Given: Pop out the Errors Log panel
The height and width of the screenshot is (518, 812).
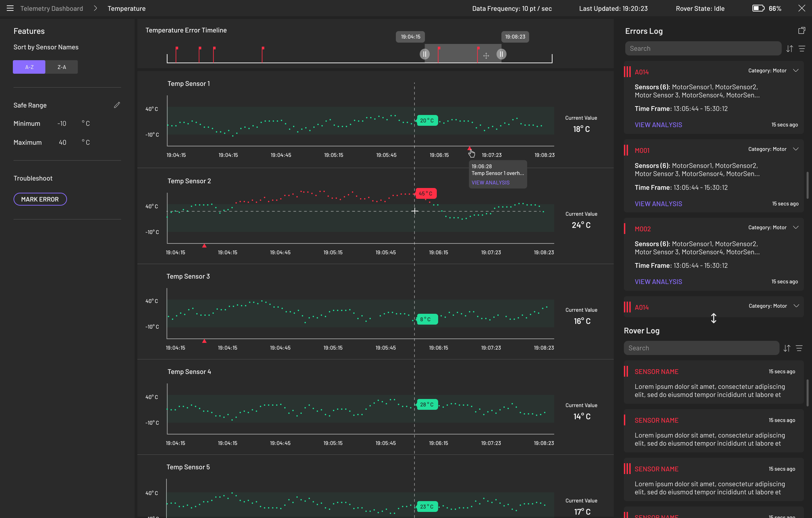Looking at the screenshot, I should pos(802,31).
